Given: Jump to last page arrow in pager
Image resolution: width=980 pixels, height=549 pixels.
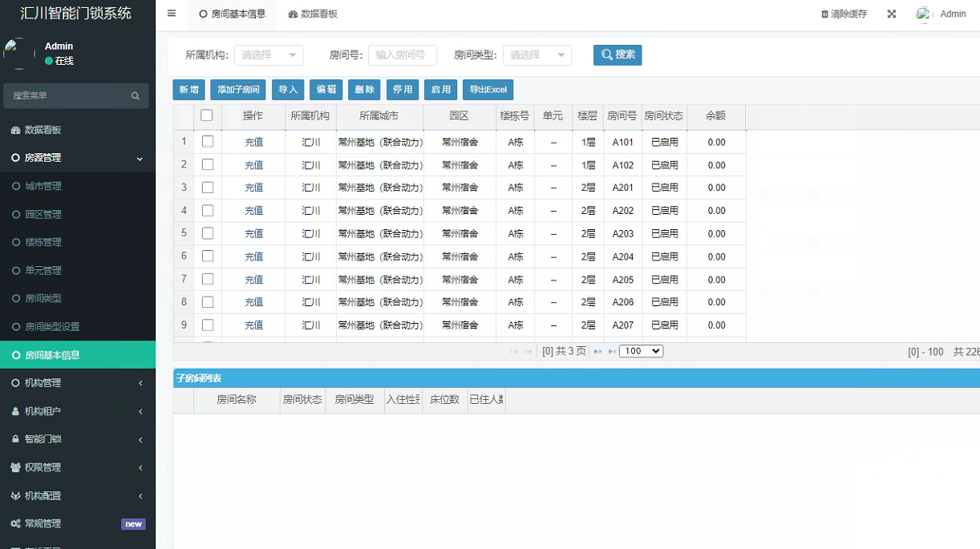Looking at the screenshot, I should (612, 352).
